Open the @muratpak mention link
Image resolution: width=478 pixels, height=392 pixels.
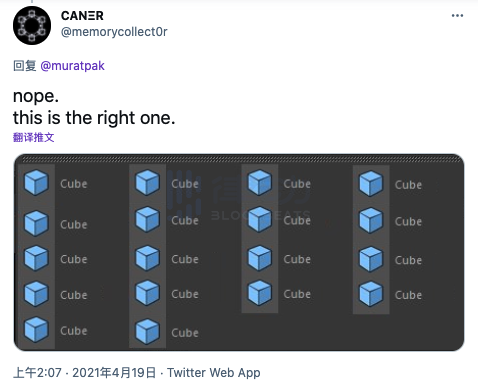[x=72, y=66]
